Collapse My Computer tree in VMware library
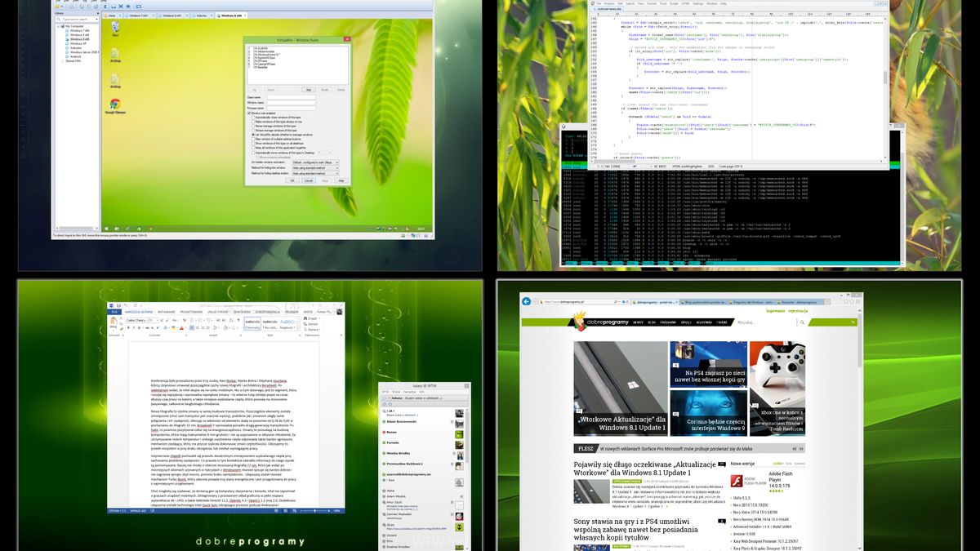 (x=58, y=26)
